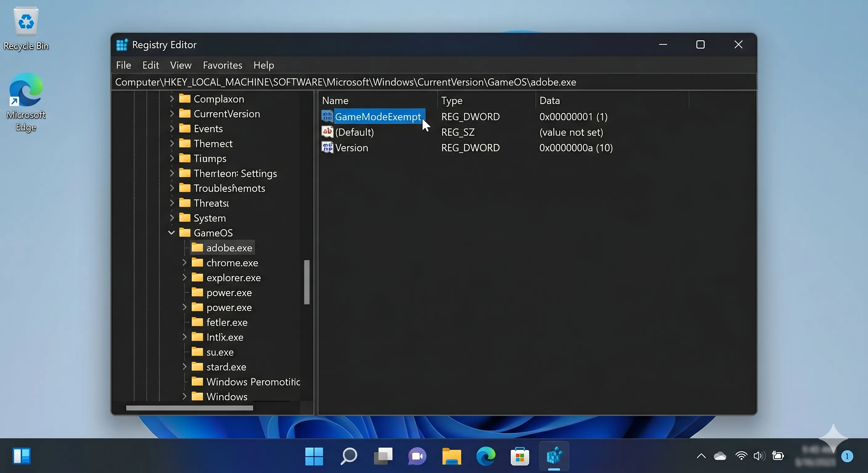This screenshot has width=868, height=473.
Task: Select the GameModeExempt value name
Action: click(x=378, y=116)
